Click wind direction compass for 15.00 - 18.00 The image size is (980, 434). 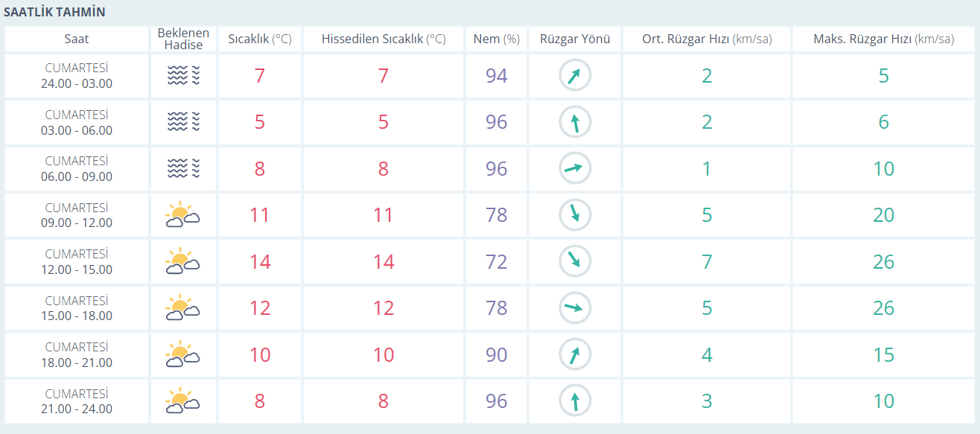[575, 308]
